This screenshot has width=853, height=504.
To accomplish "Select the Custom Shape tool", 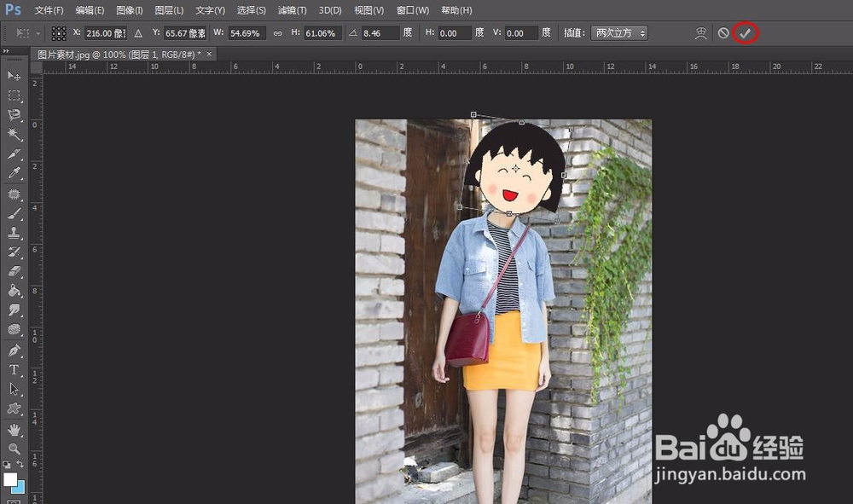I will (15, 408).
